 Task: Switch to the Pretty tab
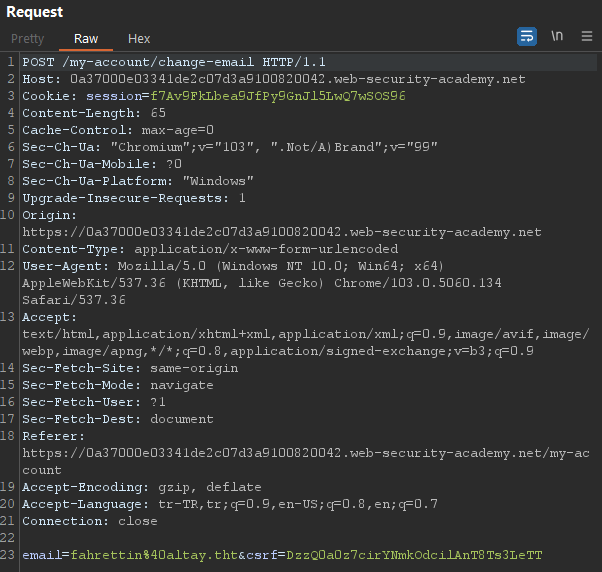click(x=28, y=39)
